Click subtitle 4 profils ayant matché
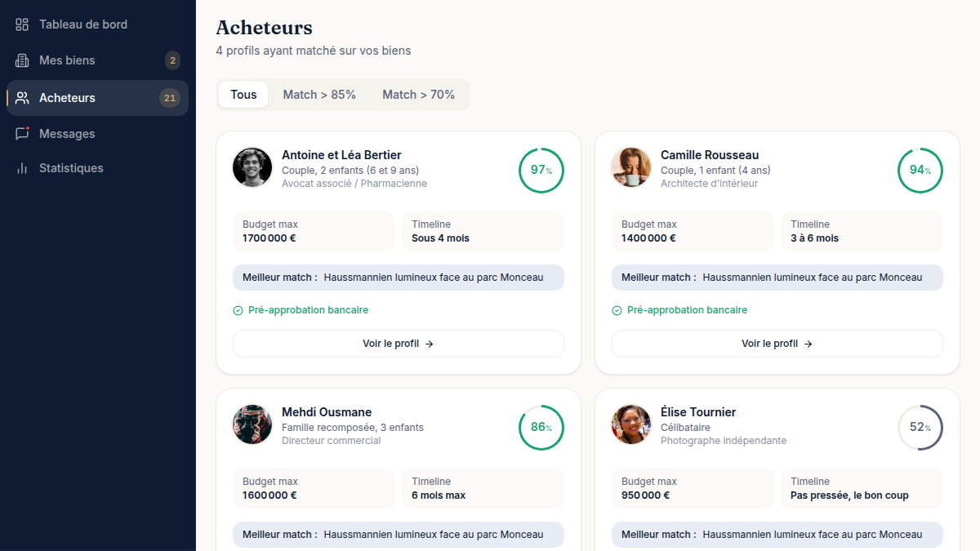The width and height of the screenshot is (980, 551). 314,51
